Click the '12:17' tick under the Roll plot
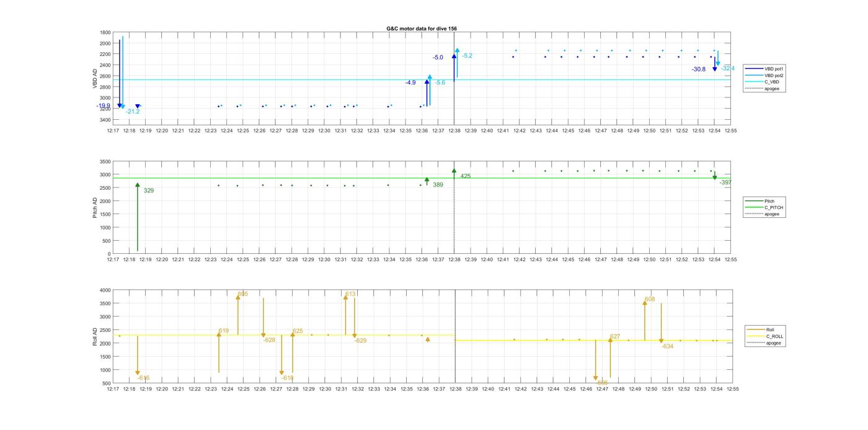Screen dimensions: 868x430 point(113,389)
